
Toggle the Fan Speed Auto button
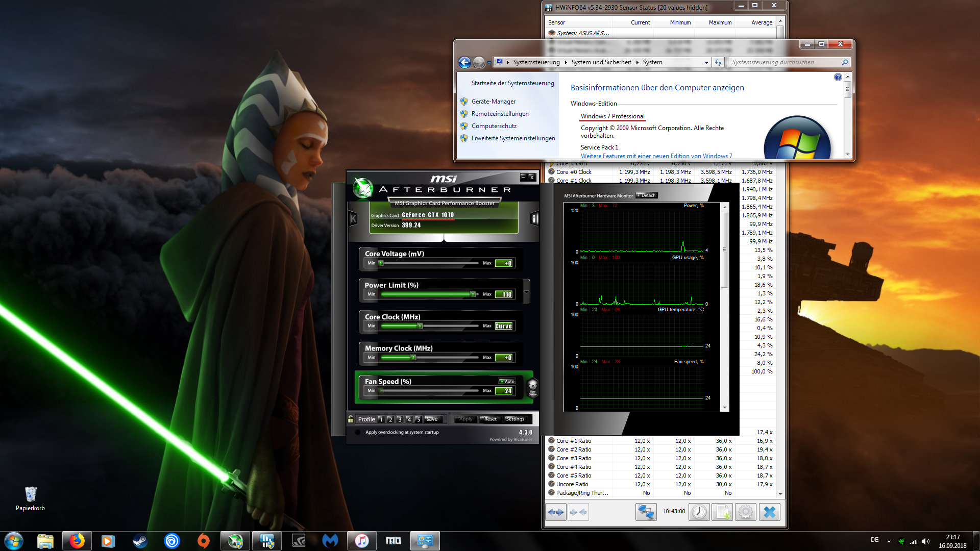[x=507, y=382]
